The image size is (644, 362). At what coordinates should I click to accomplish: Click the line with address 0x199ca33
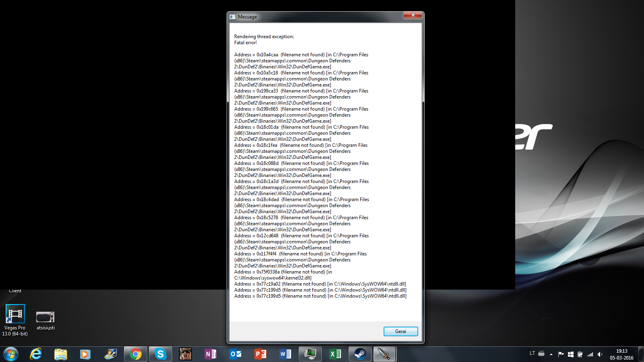(301, 91)
